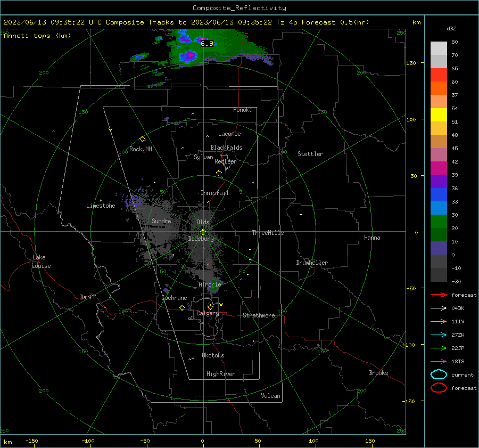Pick the yellow diamond marker under Cochrane
The image size is (479, 448).
click(182, 307)
